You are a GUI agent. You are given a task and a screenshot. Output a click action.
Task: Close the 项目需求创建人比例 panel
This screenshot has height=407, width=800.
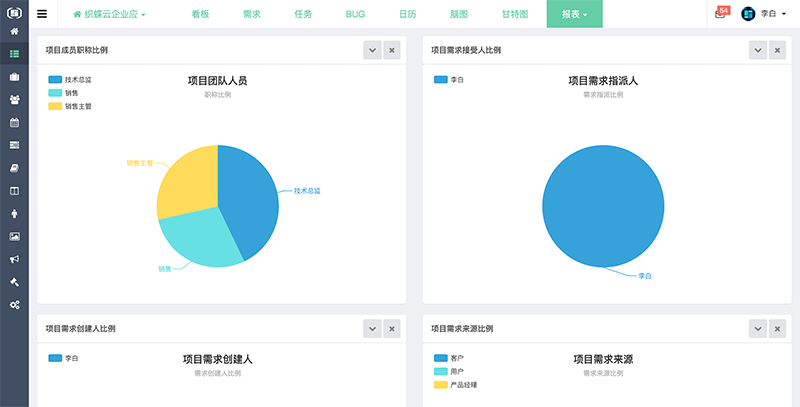392,328
